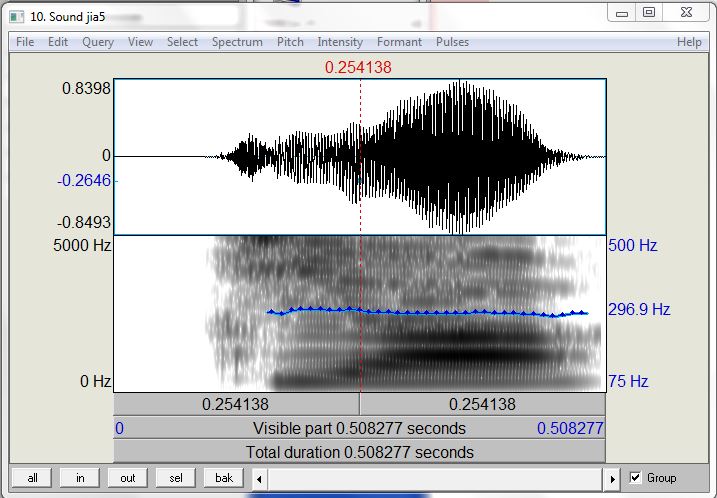Screen dimensions: 717x498
Task: Open the Query menu
Action: click(97, 42)
